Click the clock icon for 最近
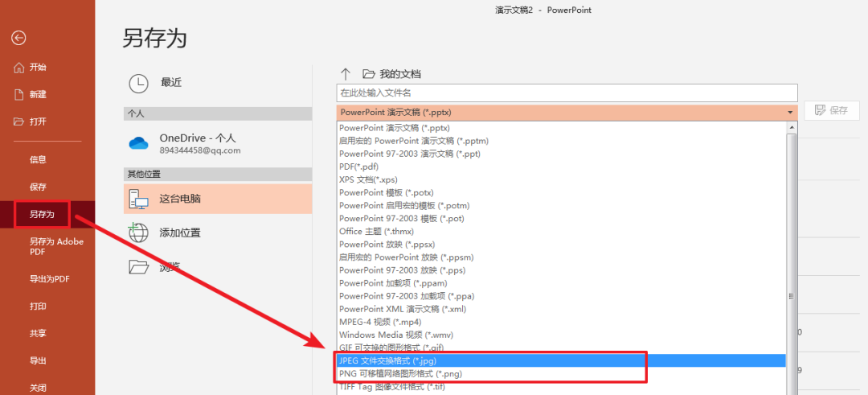This screenshot has width=868, height=395. (x=138, y=83)
